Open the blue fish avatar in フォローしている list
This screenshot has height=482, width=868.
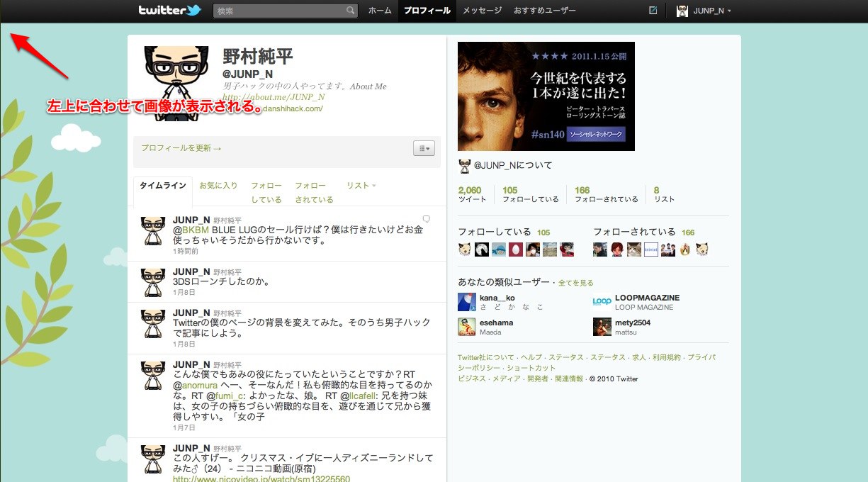pyautogui.click(x=499, y=249)
